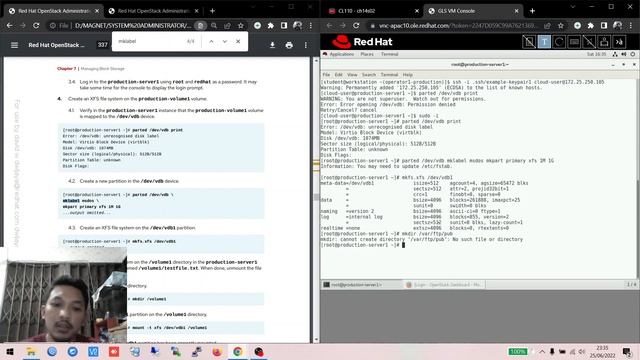Viewport: 640px width, 360px height.
Task: Bookmark the PDF page with star icon
Action: coord(241,25)
